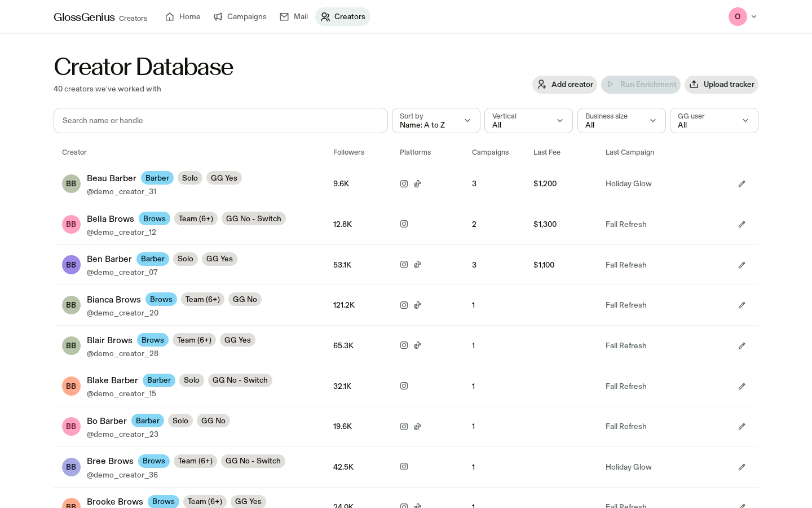Click the edit pencil in Blair Brows row
Viewport: 812px width, 508px height.
(742, 346)
